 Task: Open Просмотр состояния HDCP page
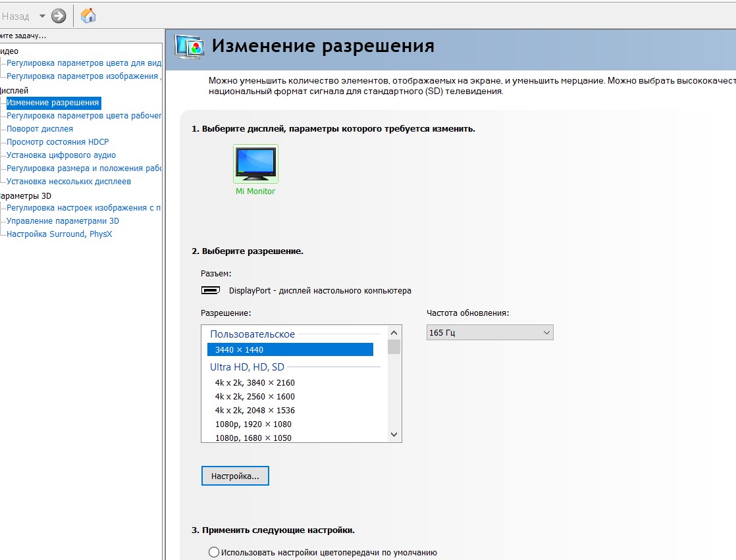[x=57, y=142]
